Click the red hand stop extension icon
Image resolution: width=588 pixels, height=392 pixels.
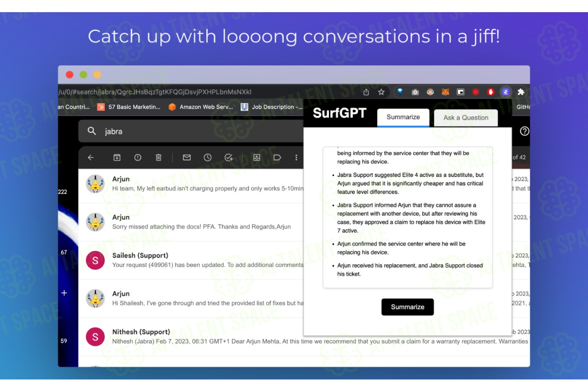(x=490, y=92)
